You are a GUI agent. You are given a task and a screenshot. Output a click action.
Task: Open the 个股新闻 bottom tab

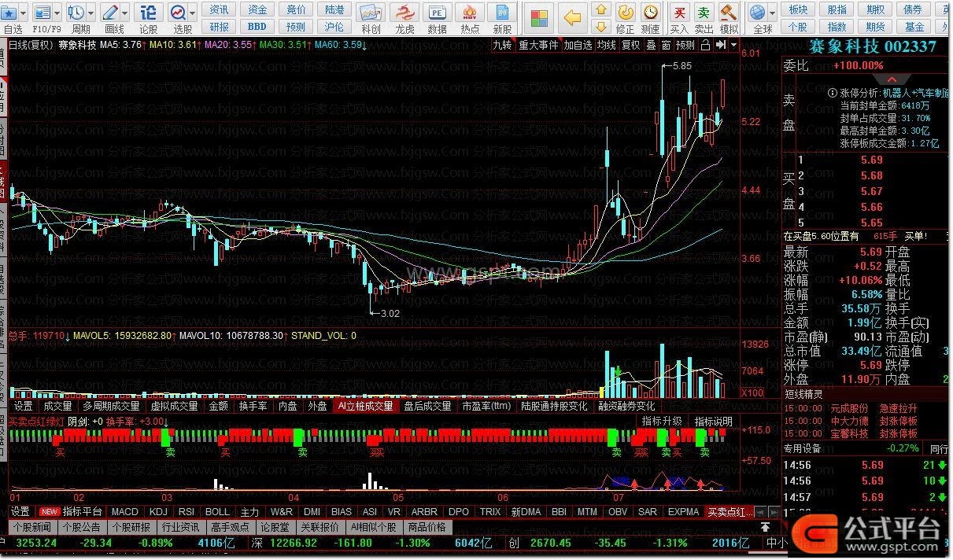coord(33,527)
